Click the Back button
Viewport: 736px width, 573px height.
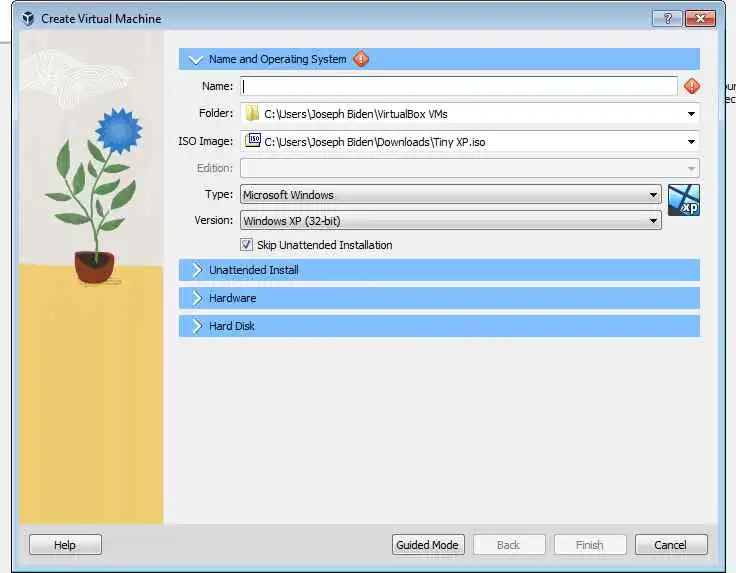point(509,545)
